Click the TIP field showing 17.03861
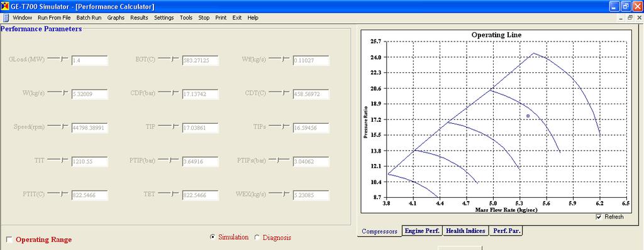The image size is (644, 250). [x=200, y=128]
